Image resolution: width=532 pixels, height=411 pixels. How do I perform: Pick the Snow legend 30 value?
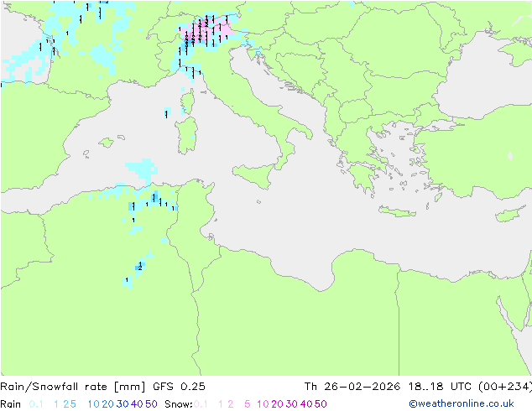[292, 404]
